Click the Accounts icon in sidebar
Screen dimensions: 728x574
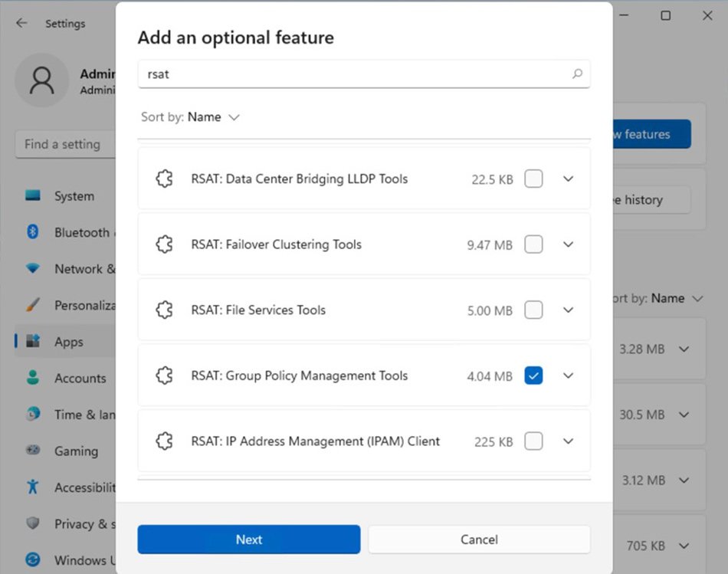point(33,378)
